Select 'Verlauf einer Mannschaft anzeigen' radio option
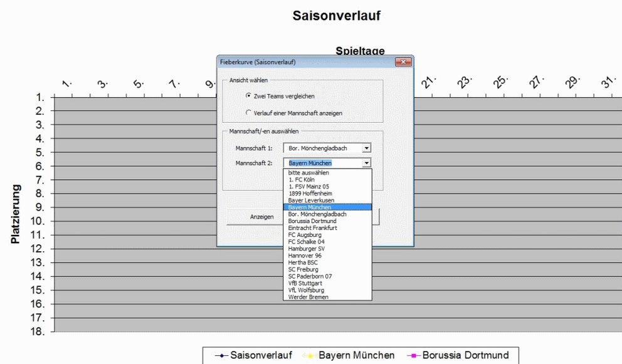 pyautogui.click(x=248, y=113)
